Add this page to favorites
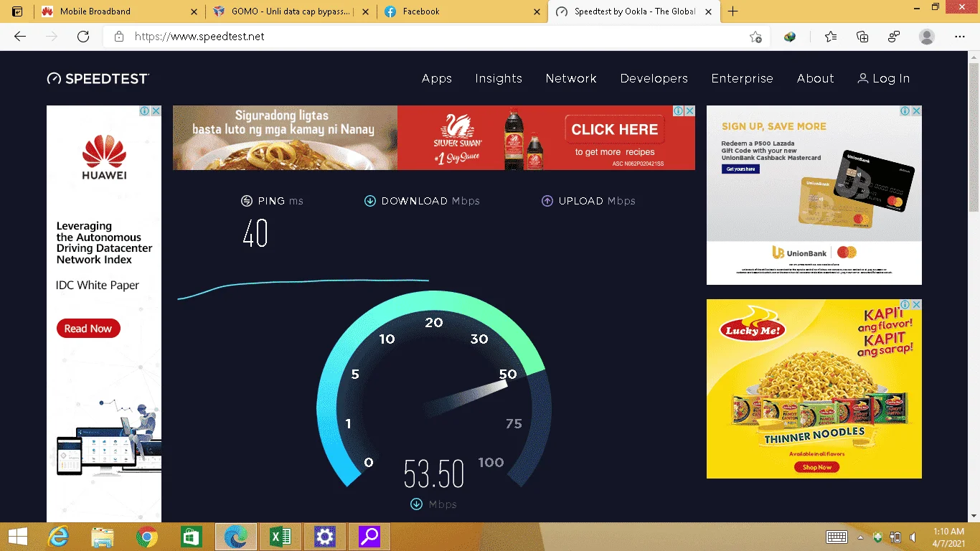 coord(755,37)
